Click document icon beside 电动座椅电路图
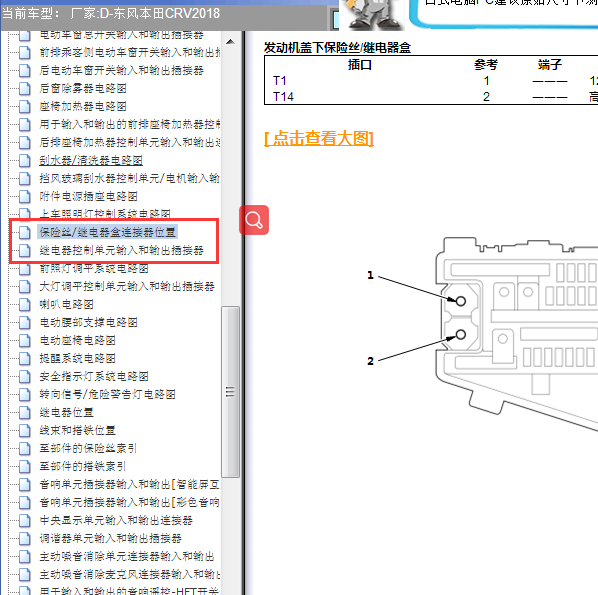The image size is (598, 595). 24,340
